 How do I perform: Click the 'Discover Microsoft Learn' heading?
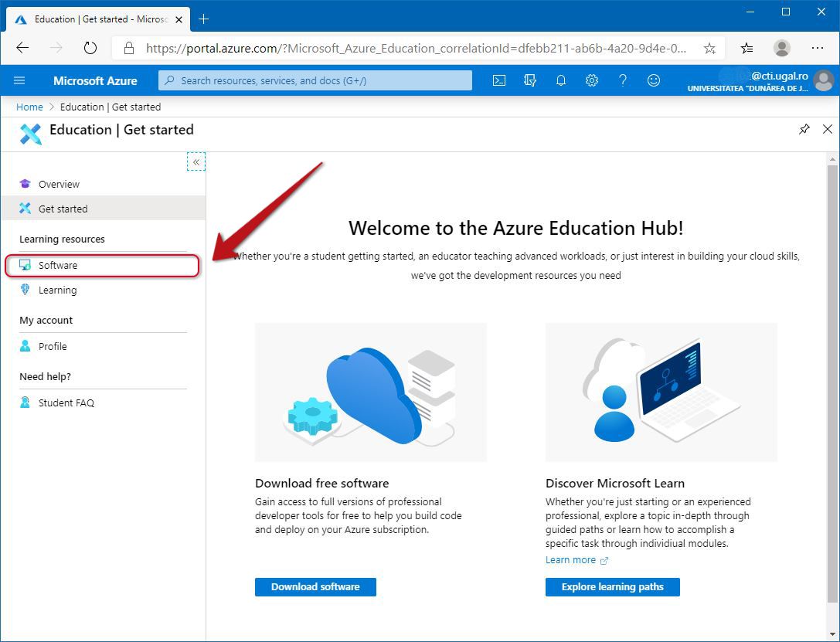615,484
